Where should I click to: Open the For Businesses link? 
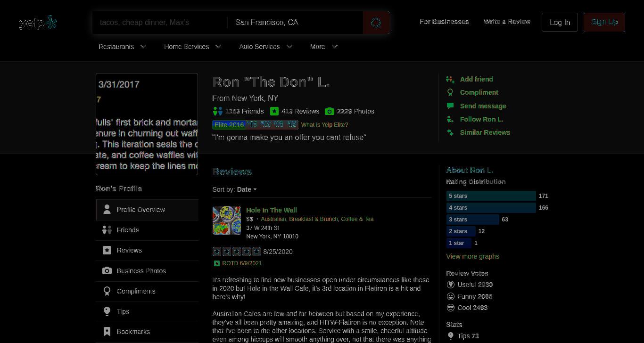coord(444,22)
